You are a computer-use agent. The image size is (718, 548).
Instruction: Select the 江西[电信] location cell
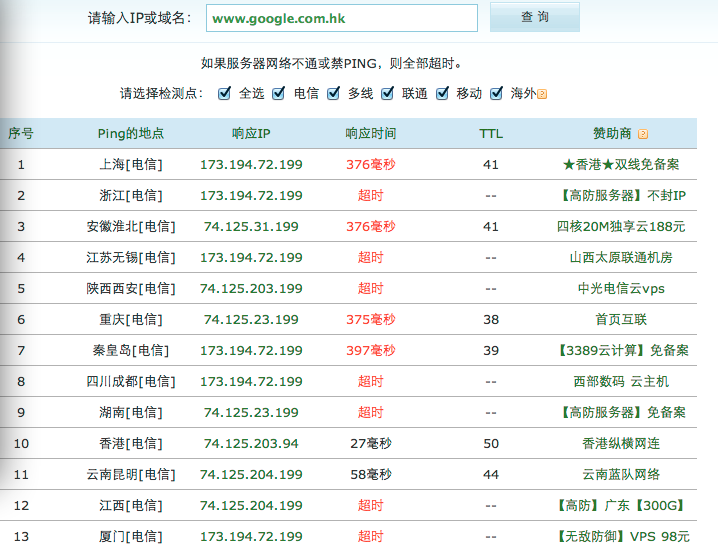131,505
